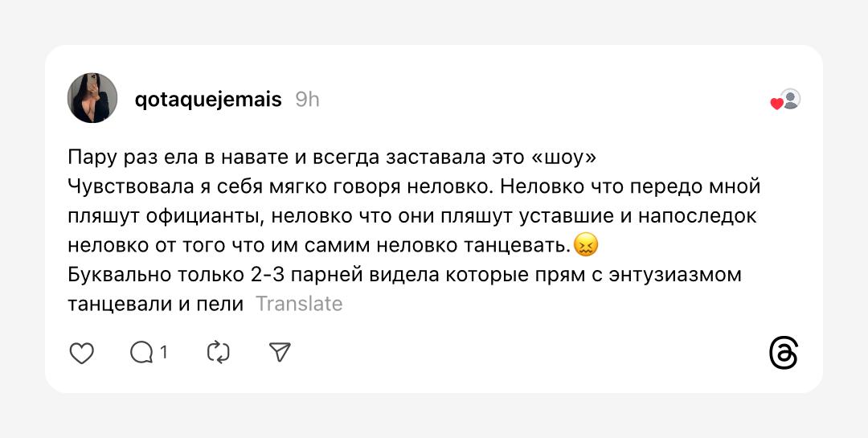868x438 pixels.
Task: Visit the qotaquejemais username link
Action: [208, 99]
